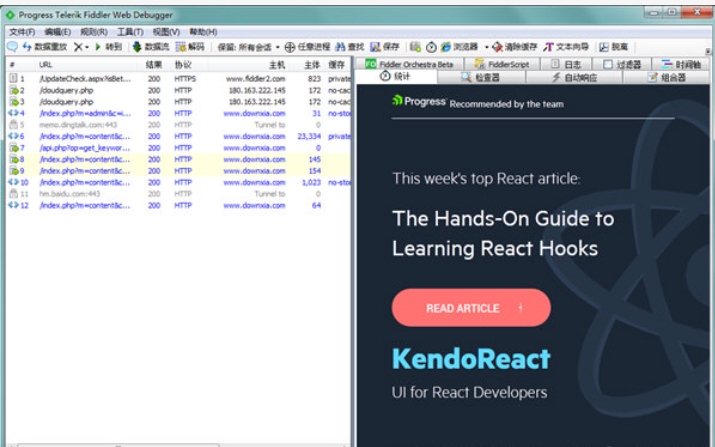
Task: Click the KendoReact logo link
Action: (471, 359)
